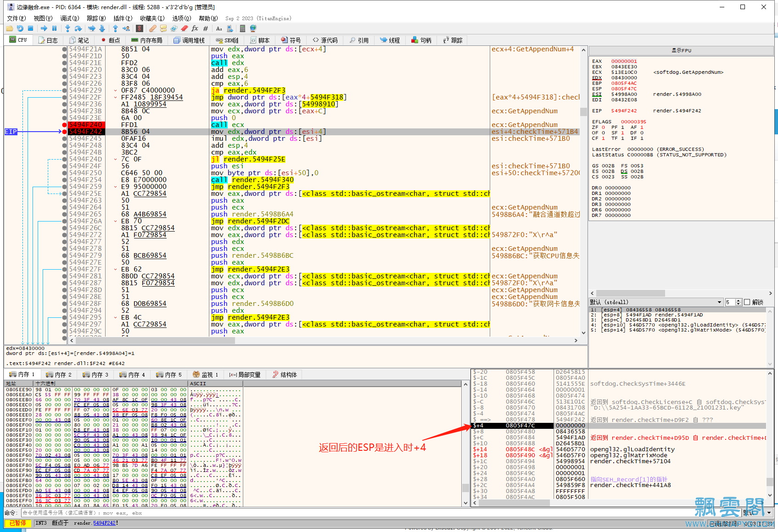Click the Open file toolbar icon
The height and width of the screenshot is (532, 778).
(9, 28)
